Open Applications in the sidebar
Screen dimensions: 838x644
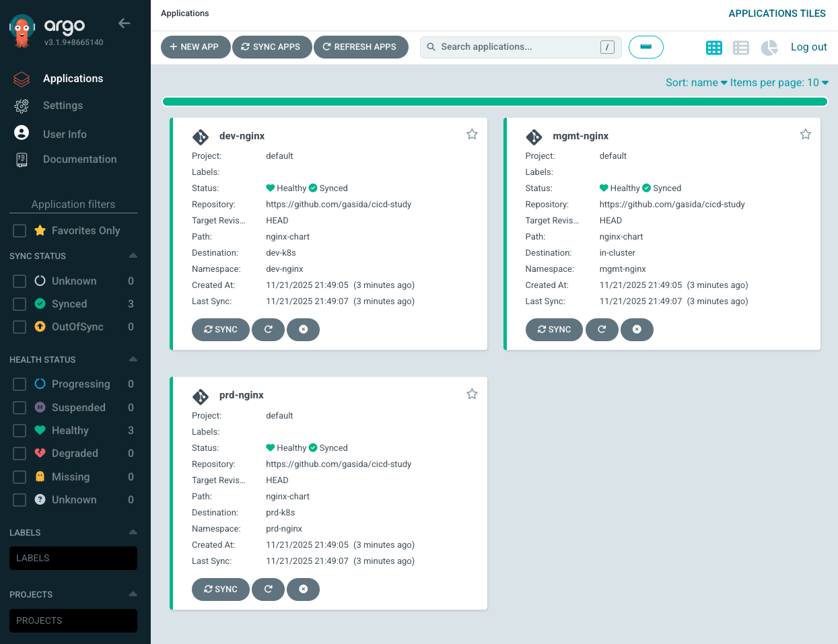[73, 79]
